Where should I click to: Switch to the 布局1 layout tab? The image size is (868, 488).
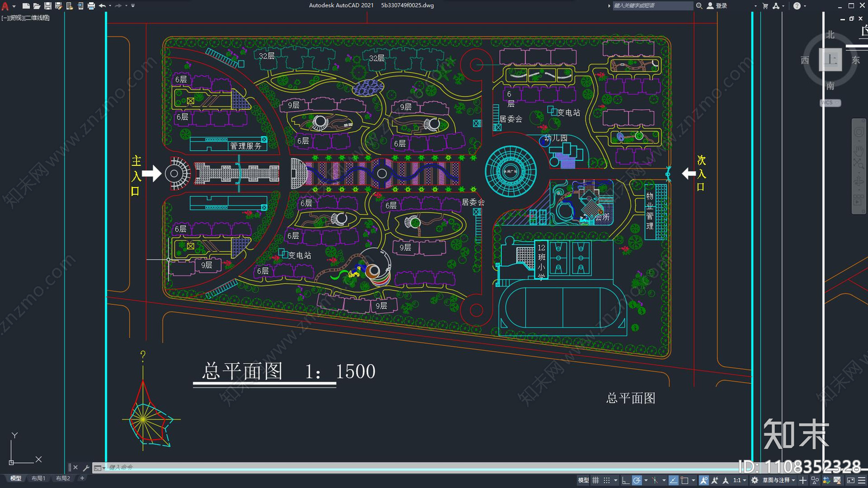tap(38, 478)
